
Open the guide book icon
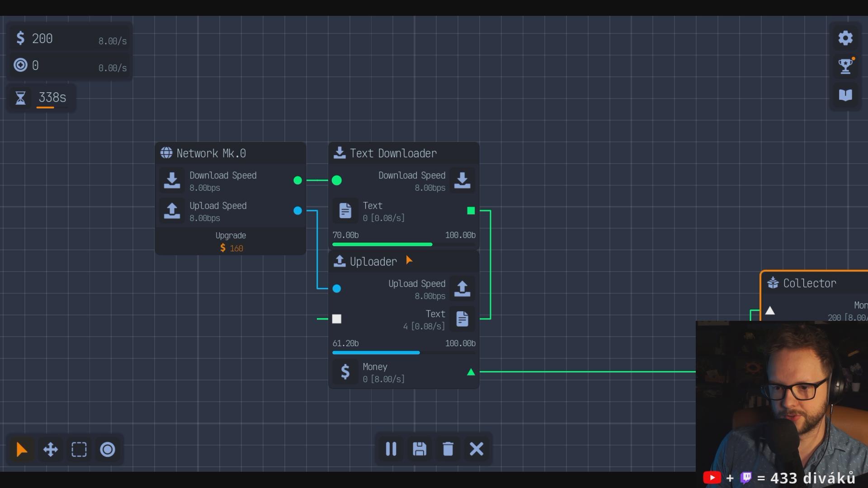coord(845,95)
